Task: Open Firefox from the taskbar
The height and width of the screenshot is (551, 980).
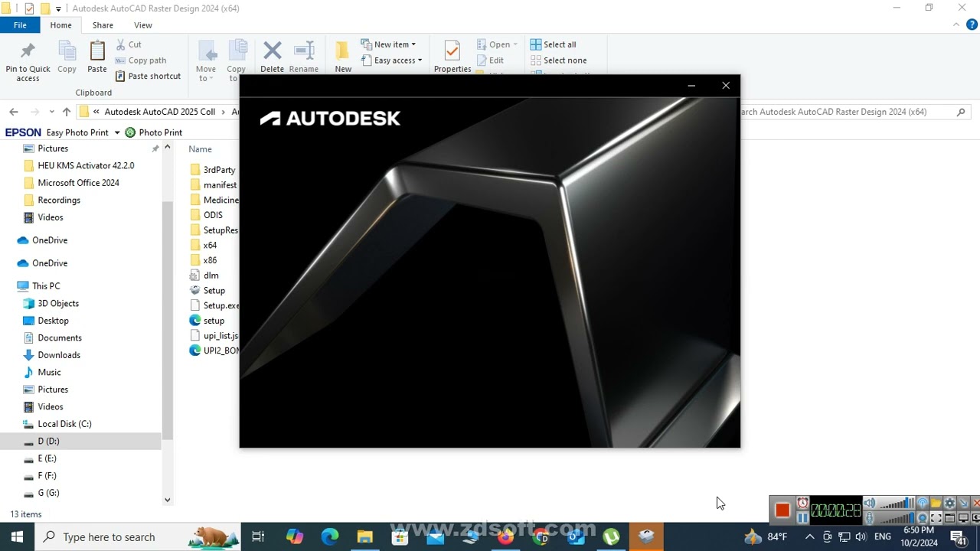Action: point(505,537)
